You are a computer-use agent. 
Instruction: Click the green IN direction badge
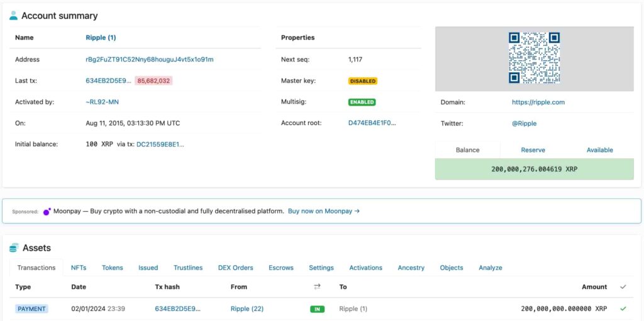tap(317, 309)
